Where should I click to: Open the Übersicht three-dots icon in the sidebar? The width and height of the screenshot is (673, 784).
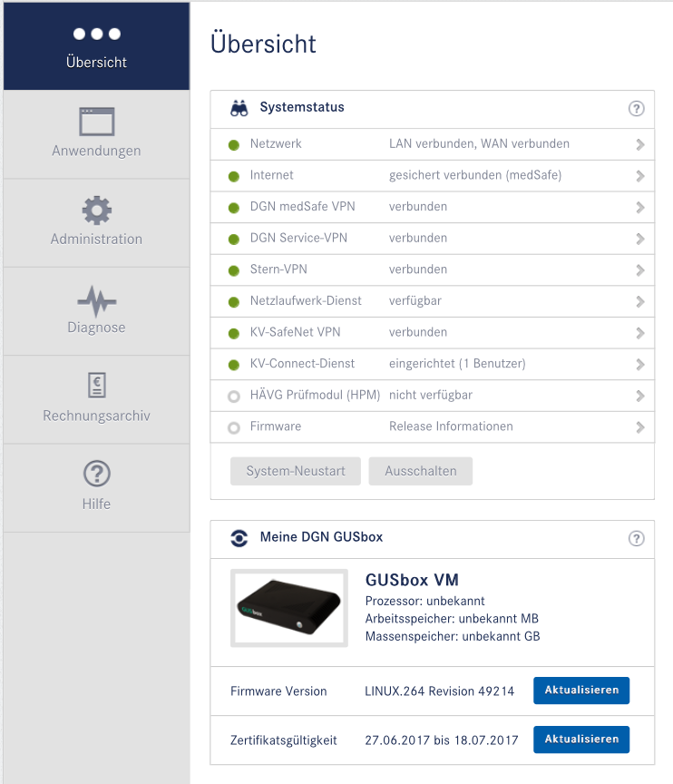pos(96,34)
